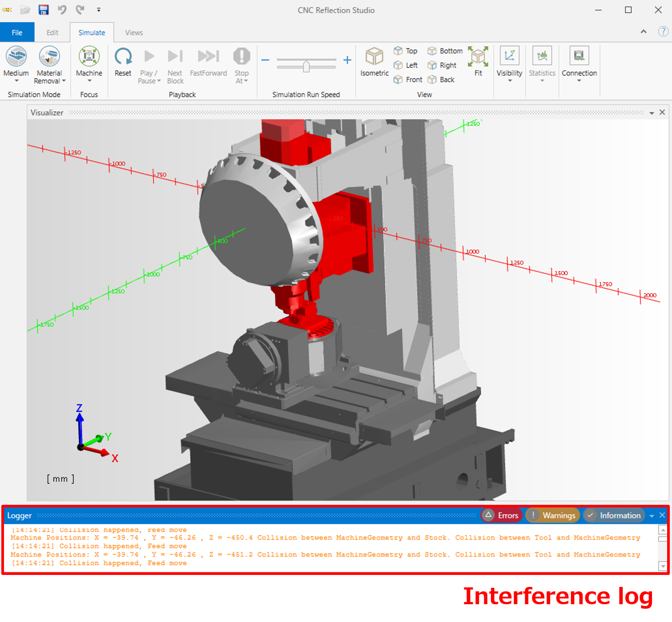
Task: Open the Edit ribbon tab
Action: coord(52,32)
